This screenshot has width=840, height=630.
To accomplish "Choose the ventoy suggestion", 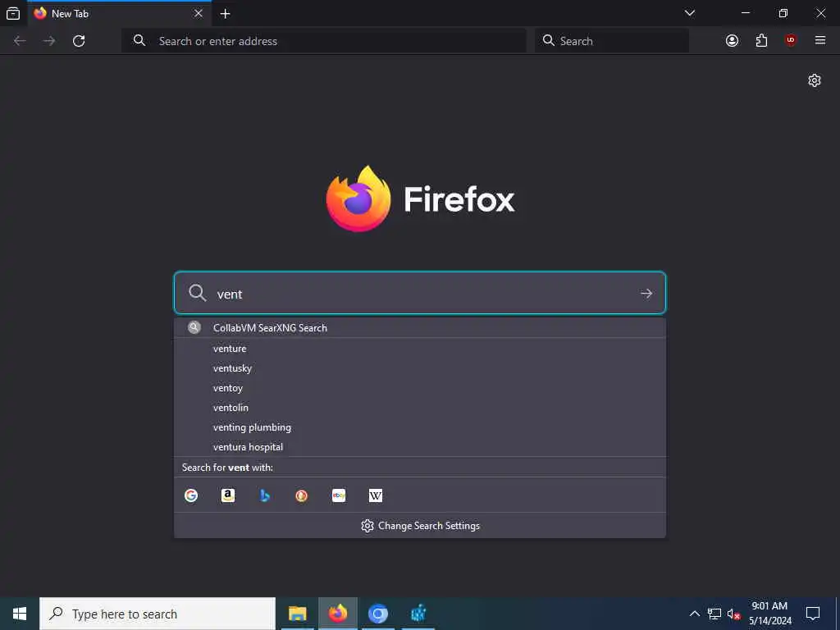I will [x=420, y=388].
